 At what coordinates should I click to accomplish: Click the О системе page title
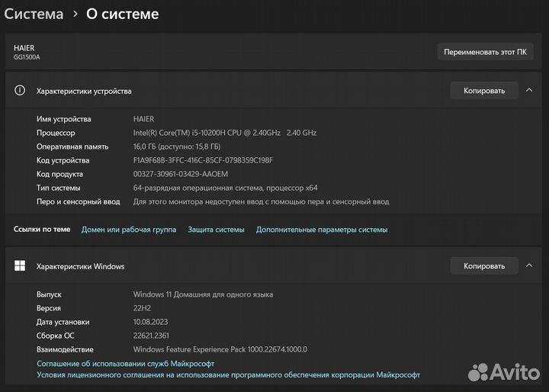point(122,14)
